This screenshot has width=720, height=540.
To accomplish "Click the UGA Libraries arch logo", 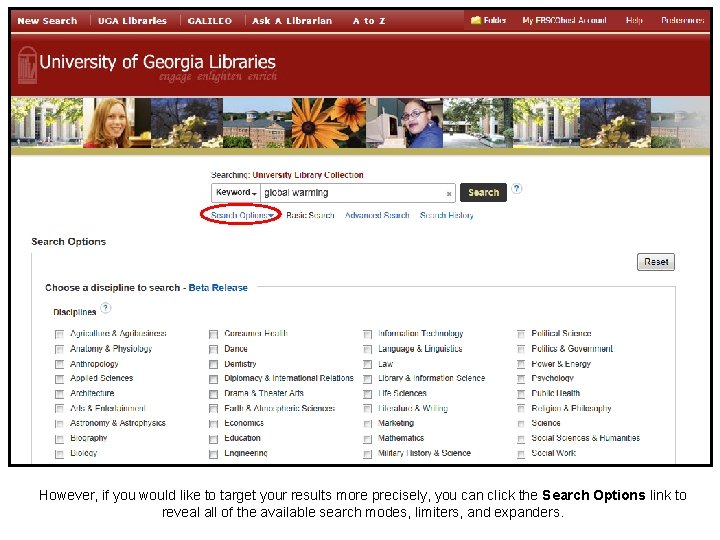I will [27, 65].
